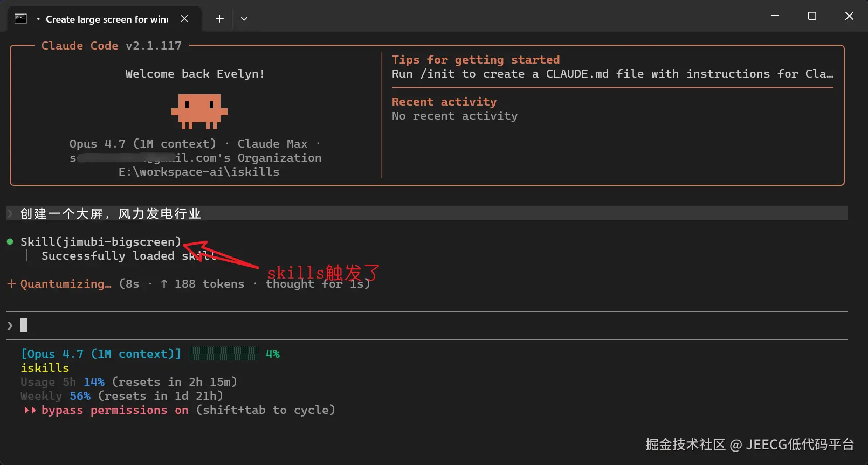
Task: Click the '4%' context percentage
Action: click(x=273, y=354)
